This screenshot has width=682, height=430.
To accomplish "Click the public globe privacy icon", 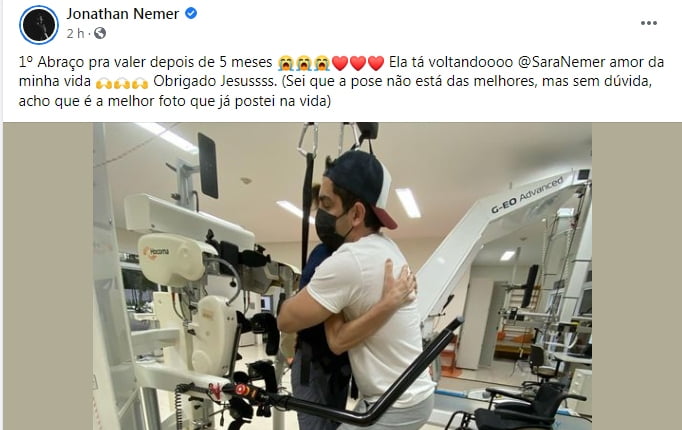I will point(100,33).
